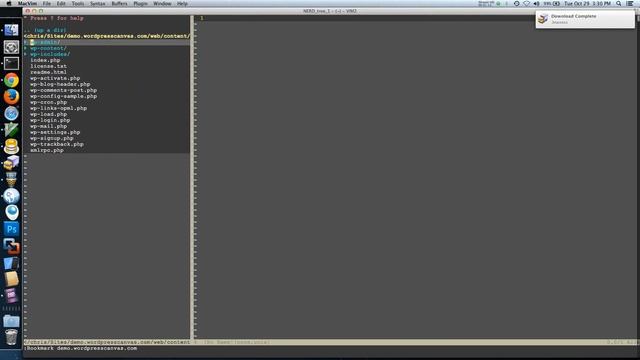Expand the wp-content/ directory arrow
Viewport: 640px width, 360px height.
pos(25,48)
